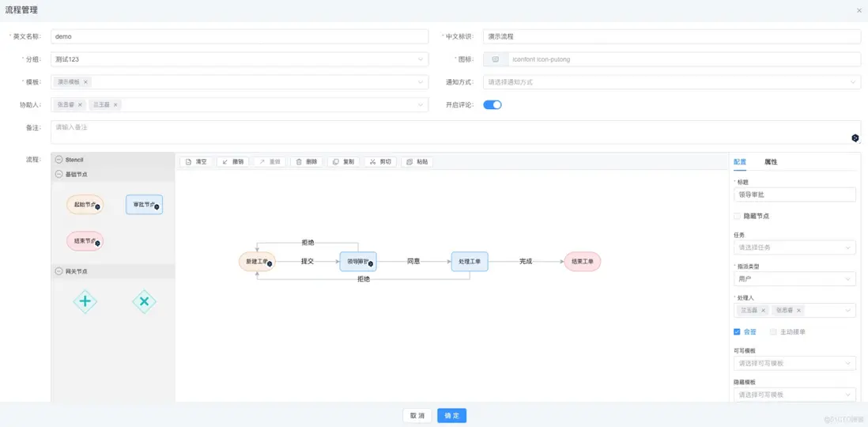
Task: Remove 张思睿 tag from 协助人
Action: 80,104
